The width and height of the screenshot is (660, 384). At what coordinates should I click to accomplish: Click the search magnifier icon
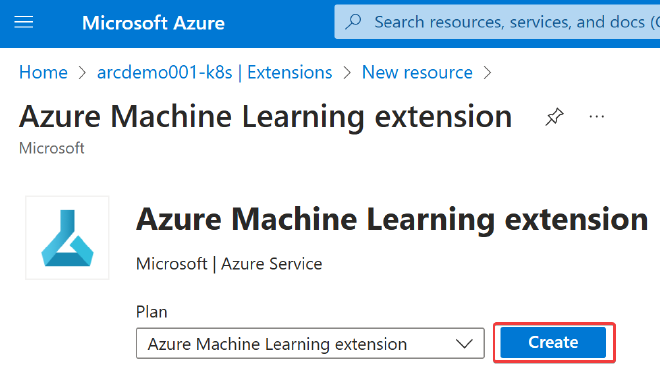(x=353, y=21)
